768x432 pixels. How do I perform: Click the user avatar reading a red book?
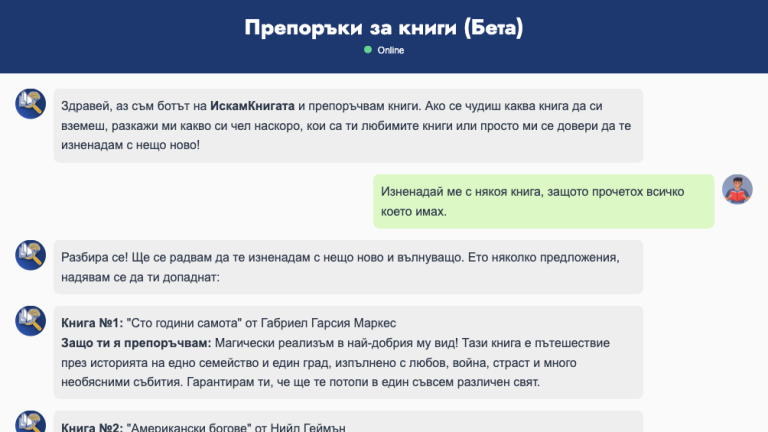(737, 190)
